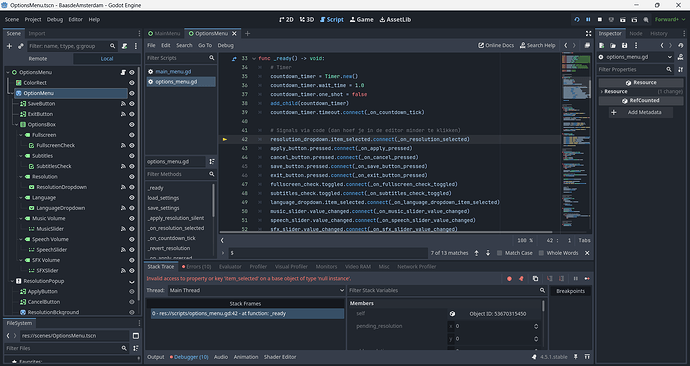Screen dimensions: 690x366
Task: Toggle distraction-free mode icon
Action: pos(588,33)
